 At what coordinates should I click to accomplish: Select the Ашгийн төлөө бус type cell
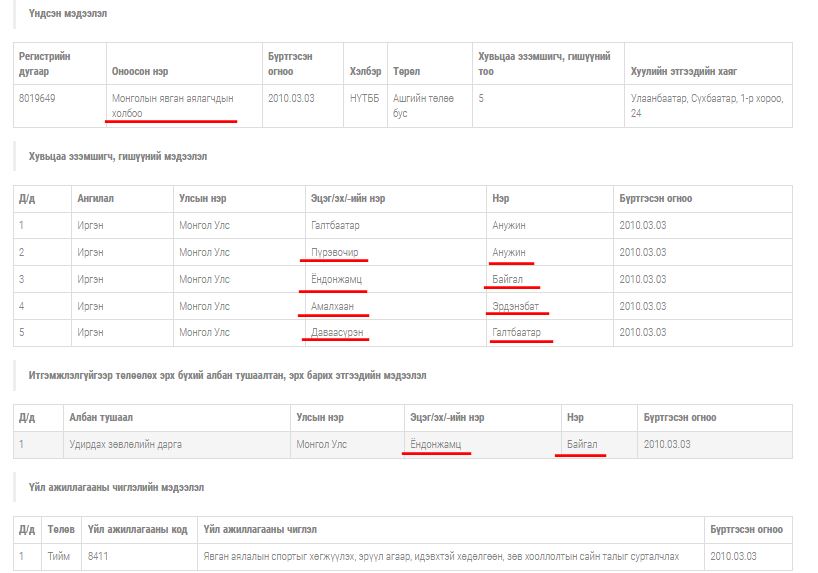pyautogui.click(x=423, y=105)
